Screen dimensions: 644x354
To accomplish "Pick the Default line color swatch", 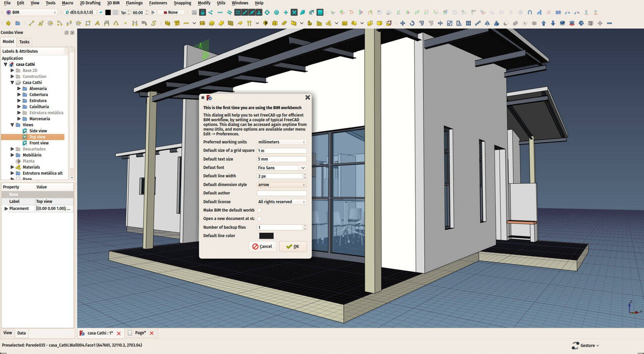I will click(x=266, y=236).
